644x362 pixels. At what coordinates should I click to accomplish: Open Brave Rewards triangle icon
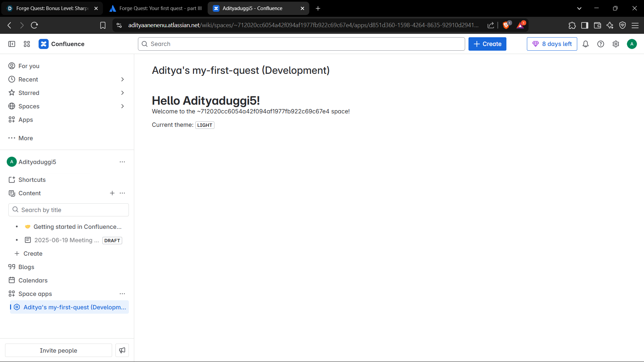coord(521,25)
